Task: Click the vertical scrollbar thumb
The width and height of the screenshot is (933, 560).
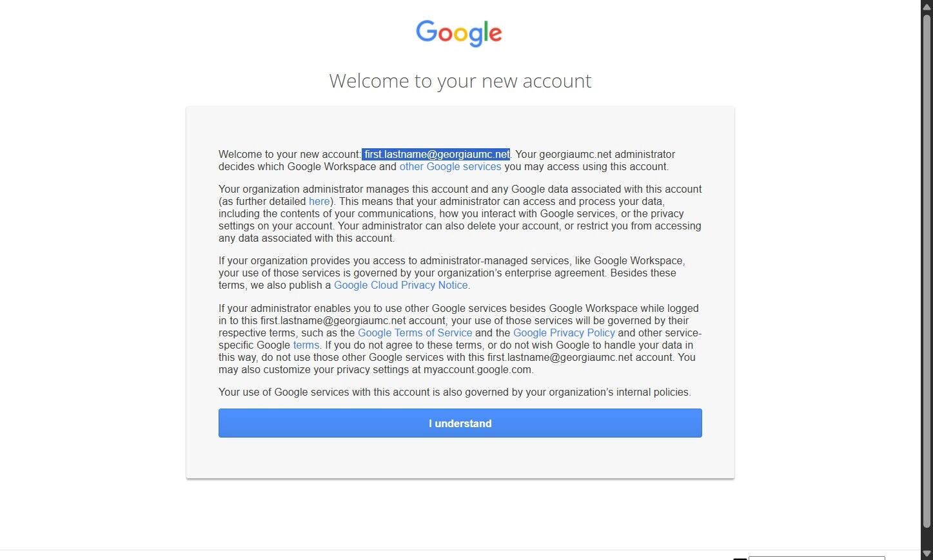Action: (x=927, y=271)
